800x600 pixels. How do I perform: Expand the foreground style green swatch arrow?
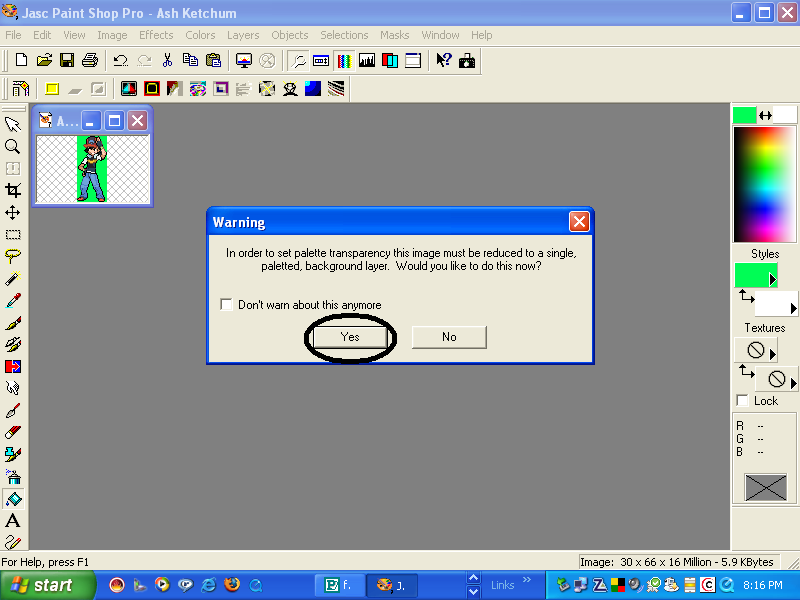(772, 279)
